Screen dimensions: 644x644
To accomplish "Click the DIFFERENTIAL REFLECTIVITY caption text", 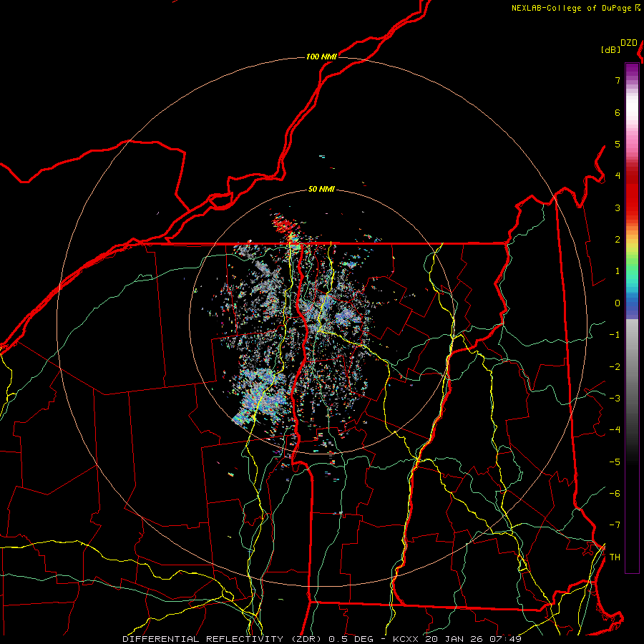I will [x=203, y=639].
